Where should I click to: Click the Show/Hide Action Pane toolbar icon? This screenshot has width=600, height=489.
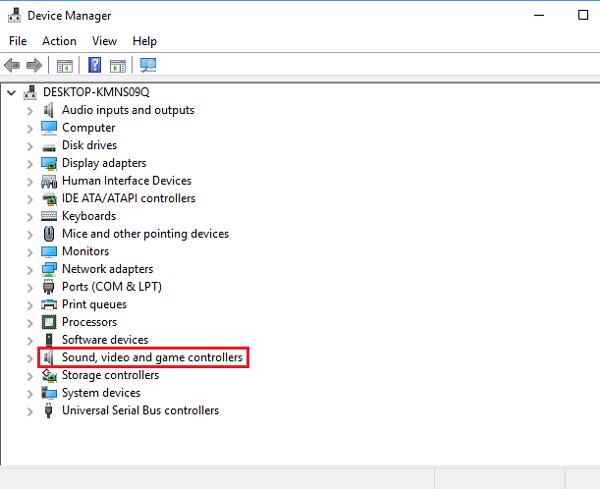118,66
